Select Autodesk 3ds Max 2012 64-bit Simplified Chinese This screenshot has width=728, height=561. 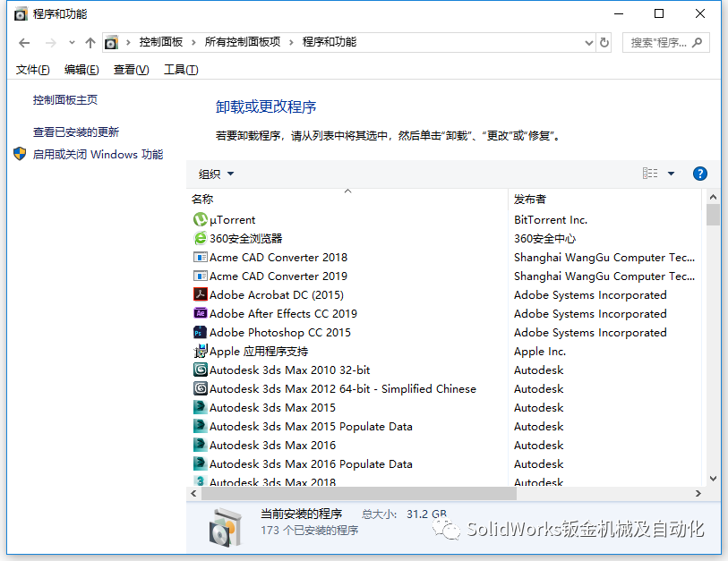(x=343, y=389)
